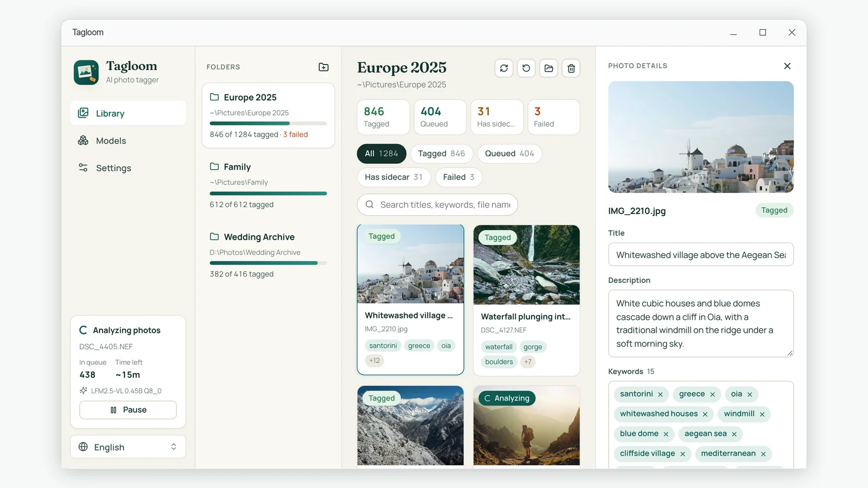Open the English language dropdown
This screenshot has width=868, height=488.
(x=128, y=447)
